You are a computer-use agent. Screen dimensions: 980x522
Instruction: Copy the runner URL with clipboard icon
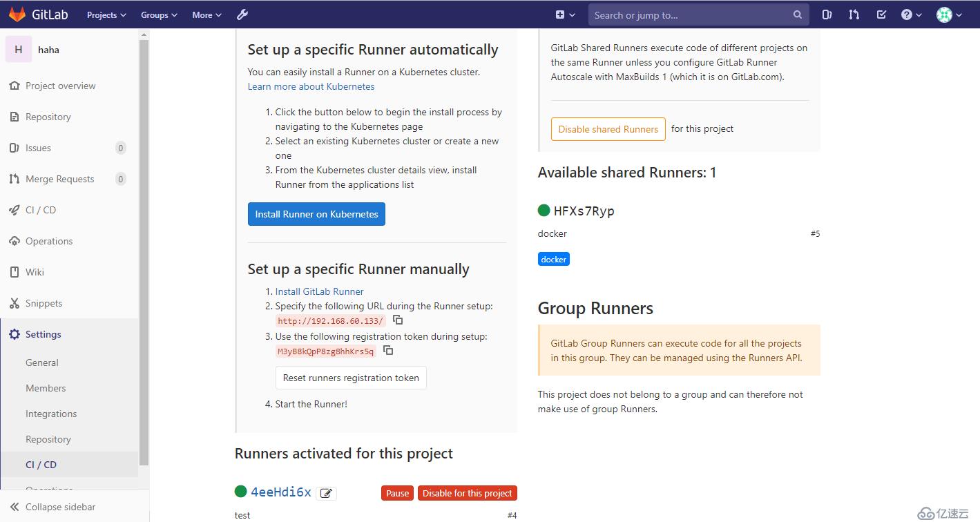pos(398,320)
